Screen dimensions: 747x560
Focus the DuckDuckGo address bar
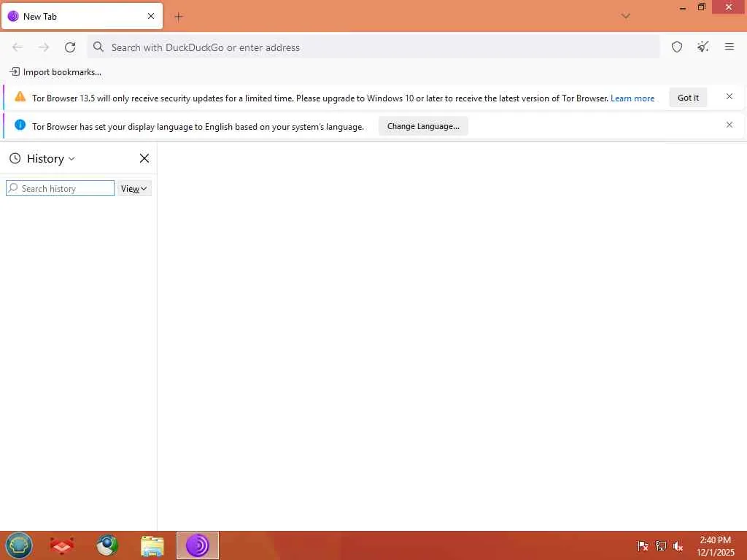[373, 47]
